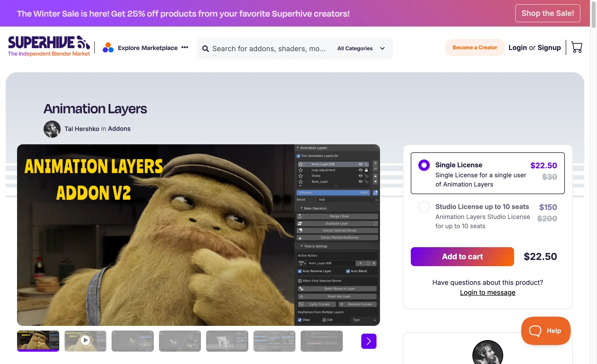The height and width of the screenshot is (364, 597).
Task: Collapse the Bake Operators section
Action: 302,208
